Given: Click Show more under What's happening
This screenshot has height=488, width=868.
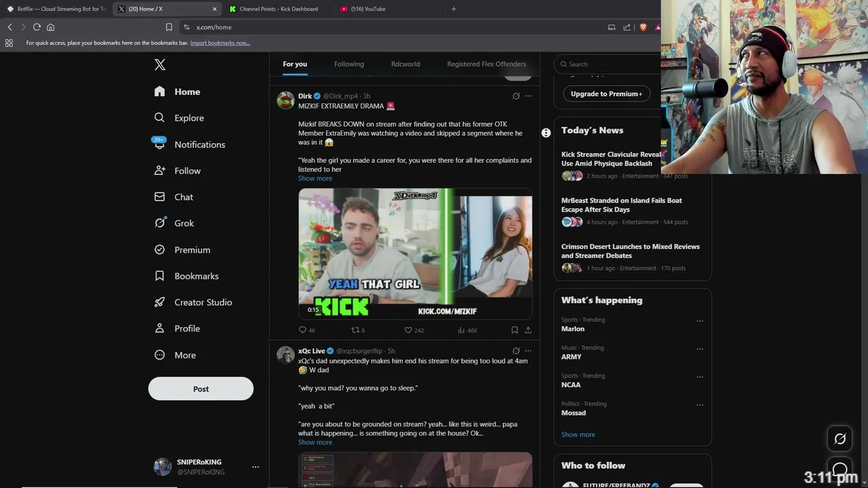Looking at the screenshot, I should click(x=578, y=434).
